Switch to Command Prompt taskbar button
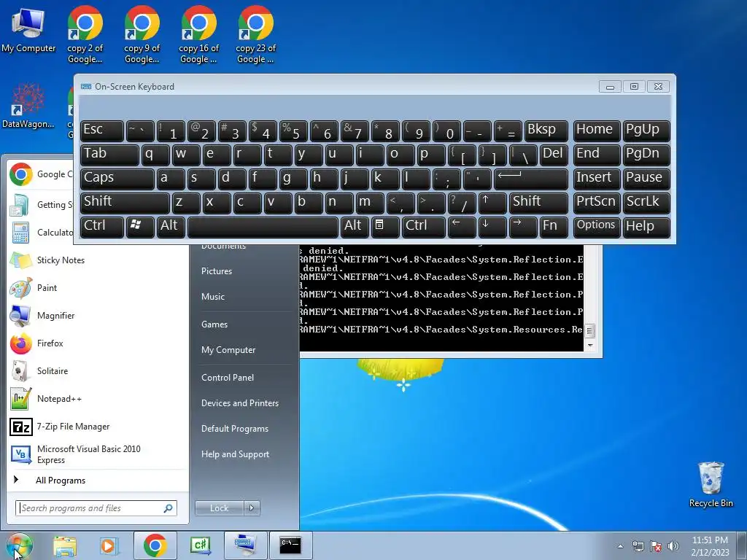 click(290, 545)
